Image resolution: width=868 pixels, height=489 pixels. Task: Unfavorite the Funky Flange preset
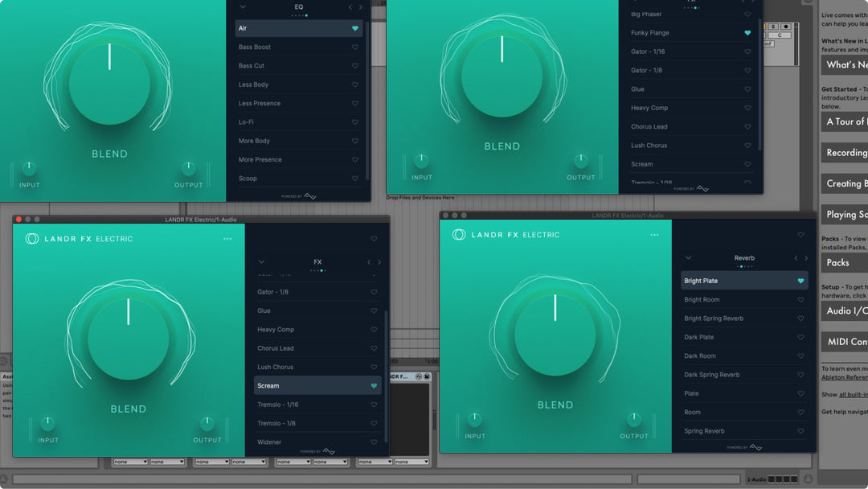[x=747, y=33]
